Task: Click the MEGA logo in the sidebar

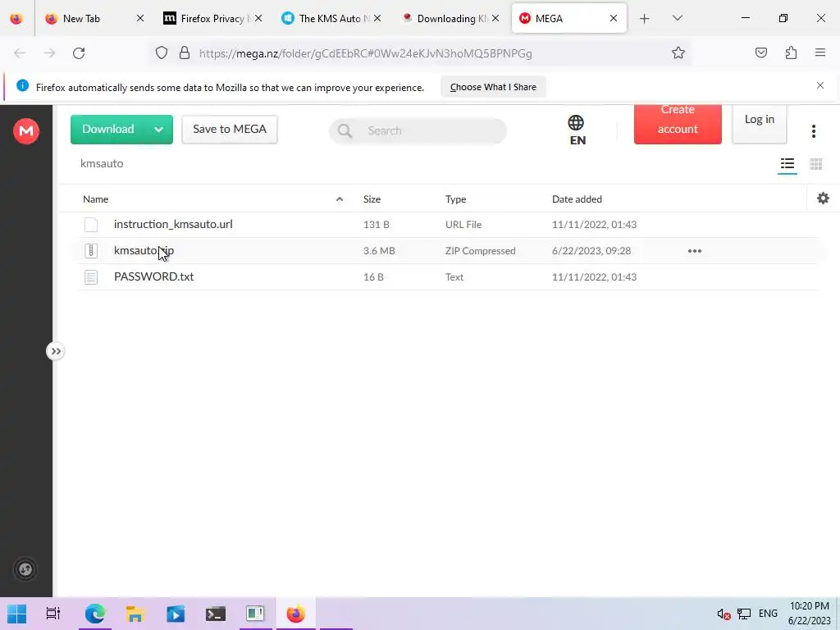Action: pyautogui.click(x=25, y=131)
